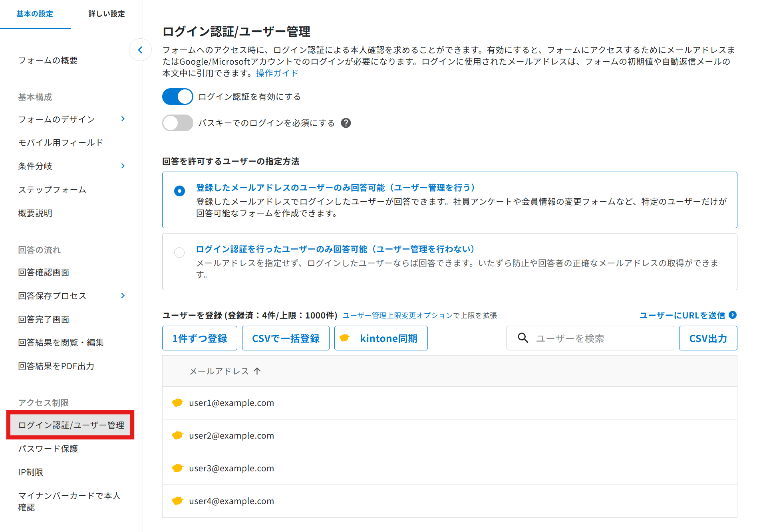
Task: Open 回答結果をPDF出力 menu item
Action: pos(56,366)
